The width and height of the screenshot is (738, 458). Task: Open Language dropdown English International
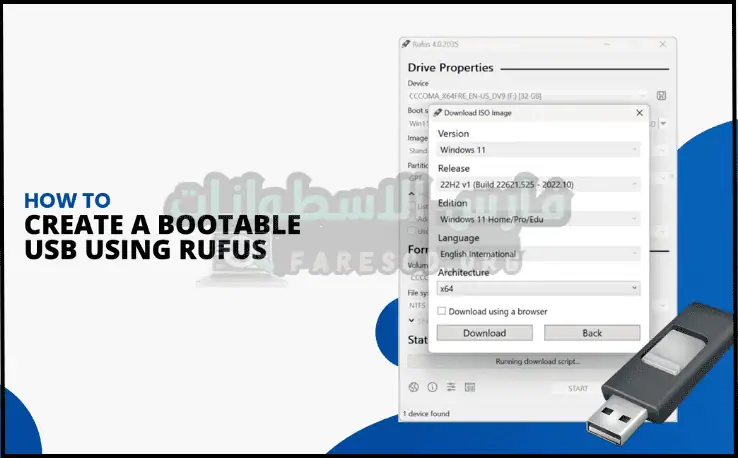[538, 254]
